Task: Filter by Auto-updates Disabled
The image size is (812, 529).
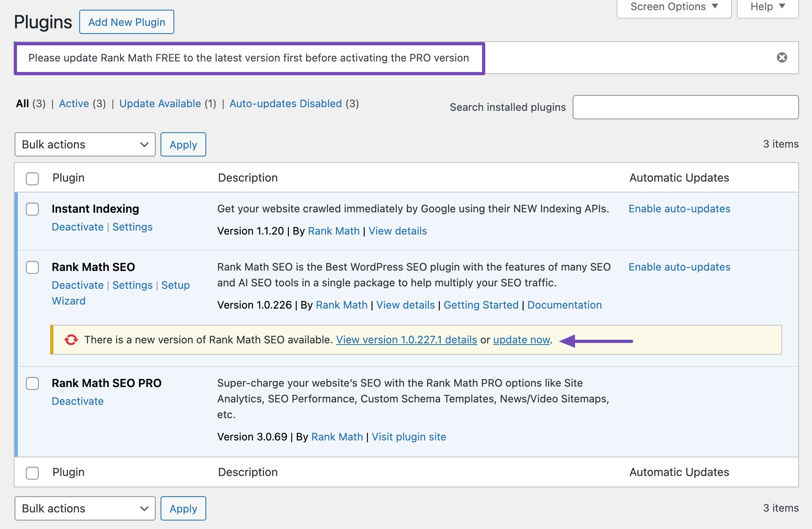Action: click(286, 104)
